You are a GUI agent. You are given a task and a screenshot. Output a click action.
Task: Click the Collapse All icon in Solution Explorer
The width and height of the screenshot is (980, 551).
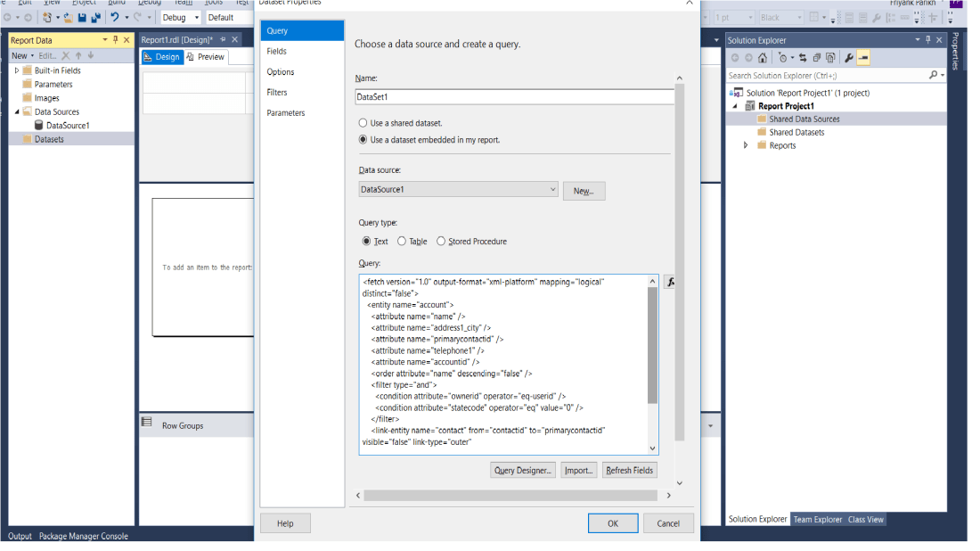tap(817, 58)
